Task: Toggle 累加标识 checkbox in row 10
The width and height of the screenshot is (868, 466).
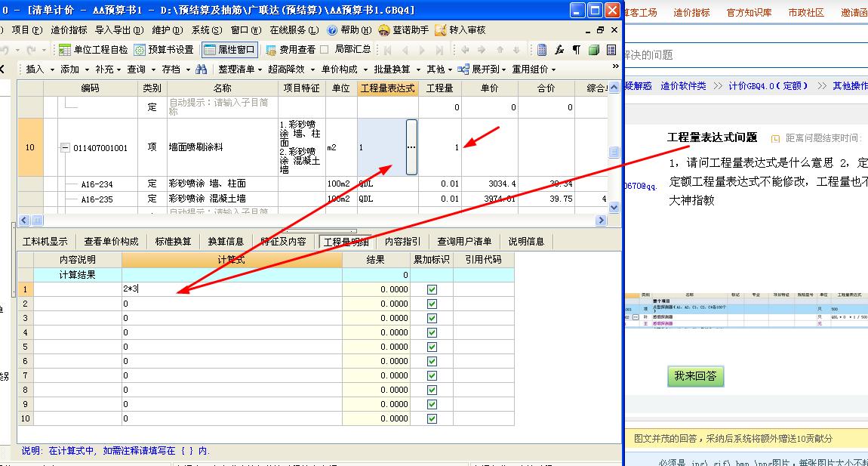Action: (432, 419)
